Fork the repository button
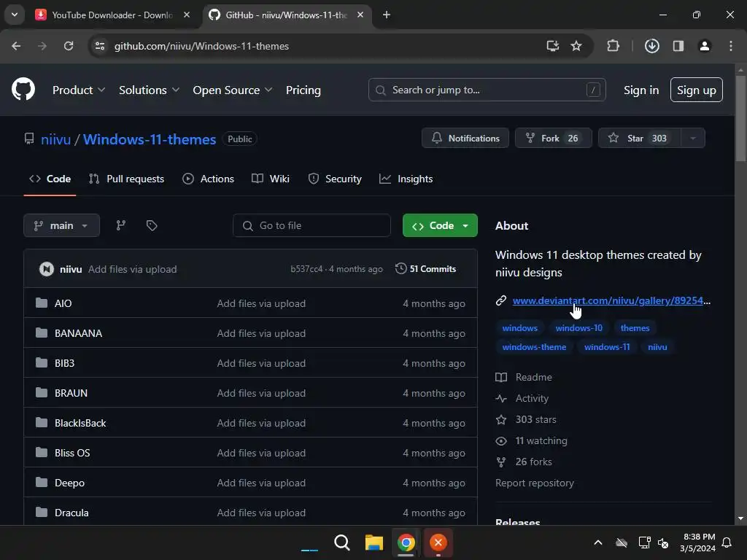This screenshot has width=747, height=560. (553, 138)
